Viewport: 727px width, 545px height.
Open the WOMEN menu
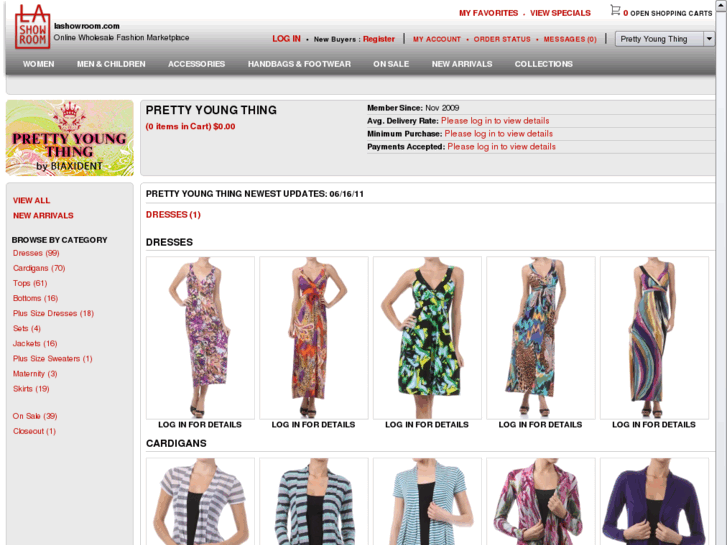point(38,64)
